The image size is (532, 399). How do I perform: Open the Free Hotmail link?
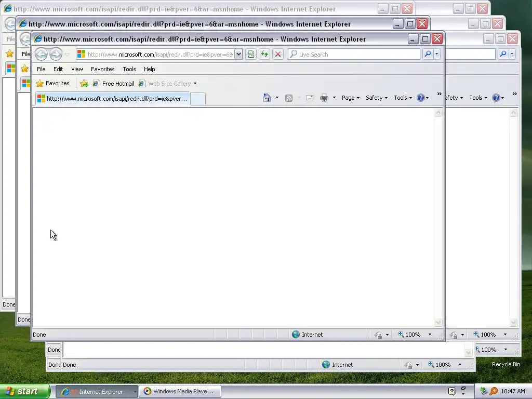[x=114, y=84]
